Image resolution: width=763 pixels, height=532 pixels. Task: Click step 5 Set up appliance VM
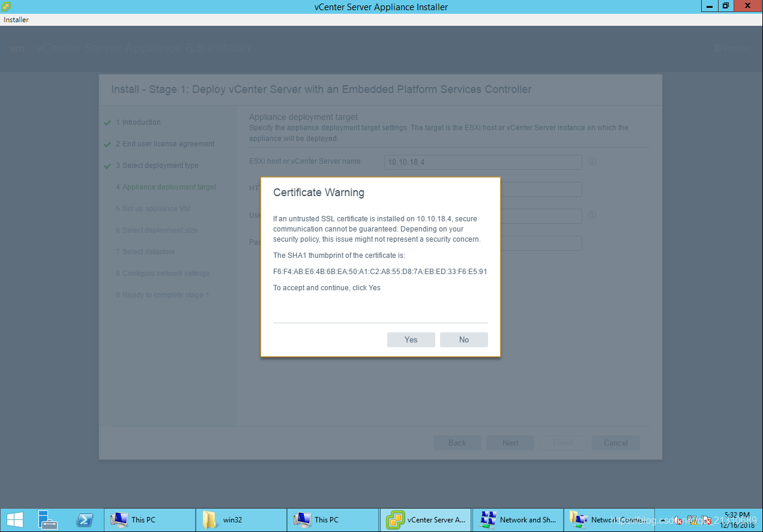153,209
